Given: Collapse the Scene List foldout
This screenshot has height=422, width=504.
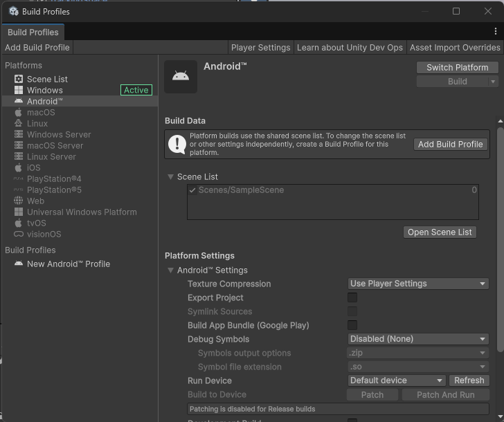Looking at the screenshot, I should [171, 176].
